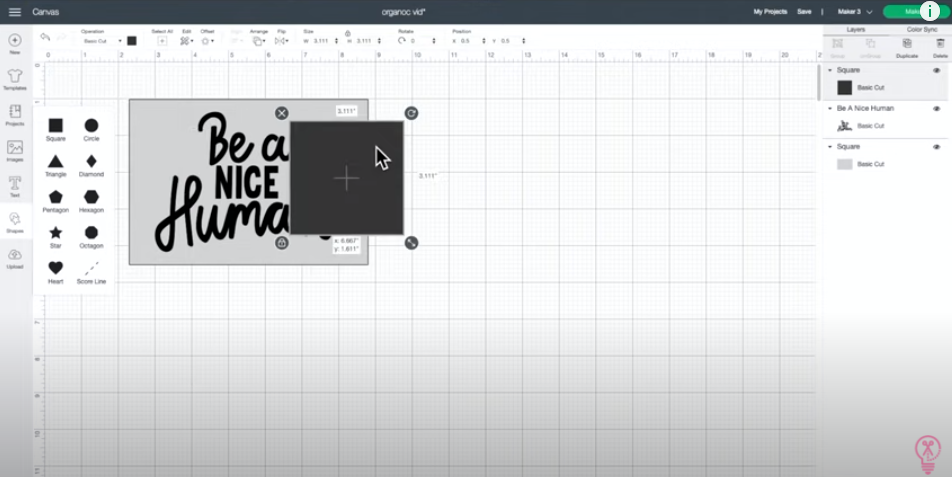The image size is (952, 477).
Task: Click the Width size input field
Action: coord(322,41)
